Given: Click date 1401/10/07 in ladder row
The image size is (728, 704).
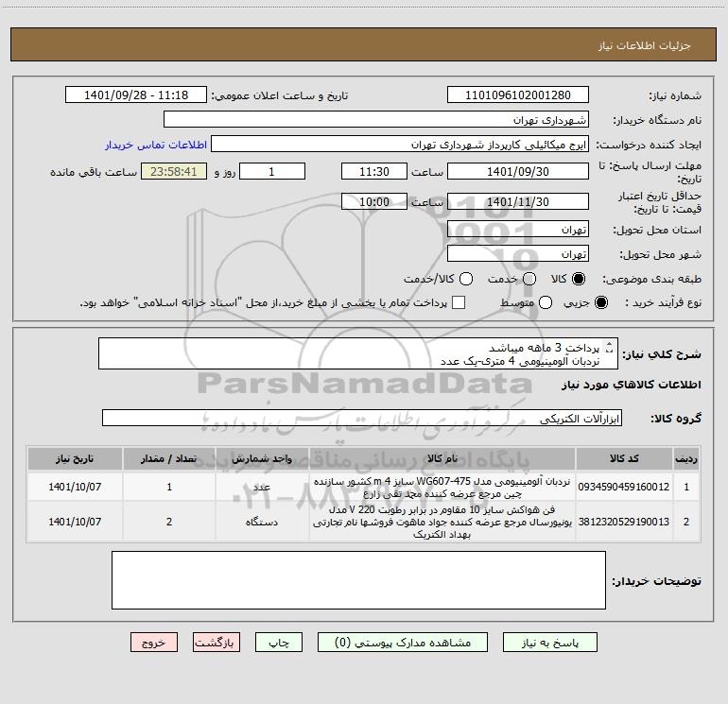Looking at the screenshot, I should (x=75, y=487).
